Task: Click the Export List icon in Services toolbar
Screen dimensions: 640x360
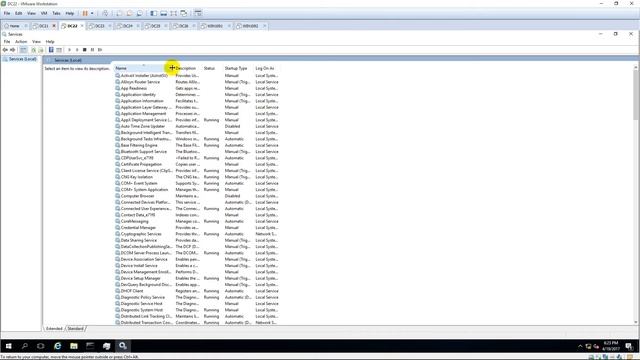Action: click(x=40, y=50)
